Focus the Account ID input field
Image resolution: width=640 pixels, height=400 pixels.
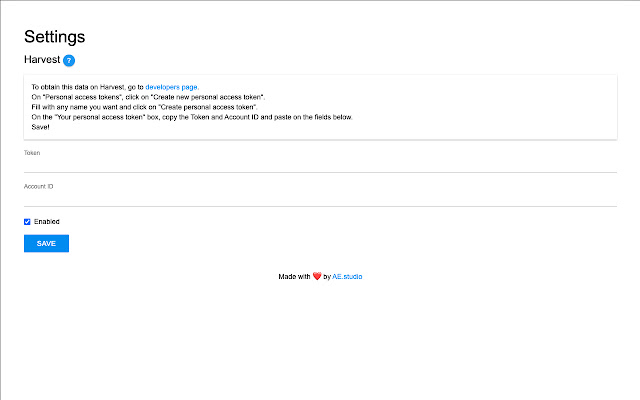click(x=320, y=199)
